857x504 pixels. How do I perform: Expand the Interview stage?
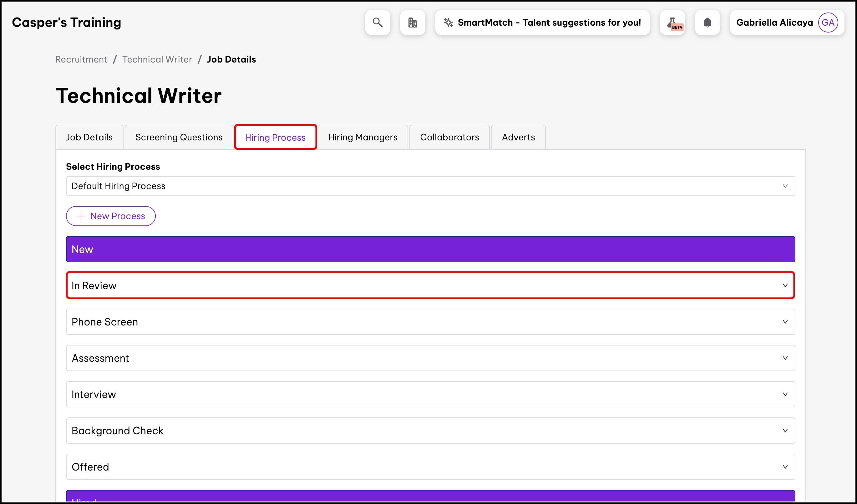click(x=430, y=394)
